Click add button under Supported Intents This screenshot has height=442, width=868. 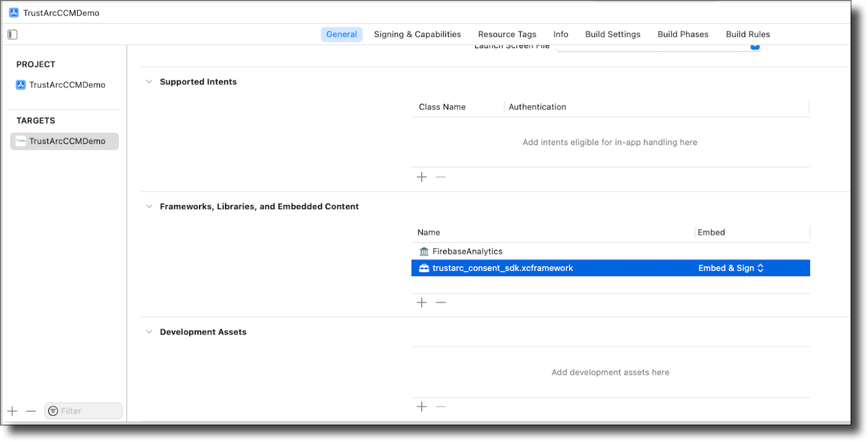point(422,177)
